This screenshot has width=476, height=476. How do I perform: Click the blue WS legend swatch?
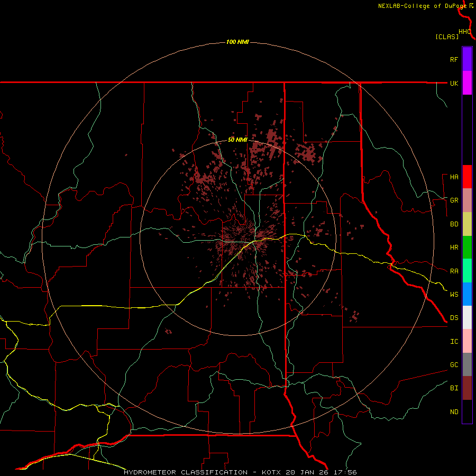coord(467,294)
